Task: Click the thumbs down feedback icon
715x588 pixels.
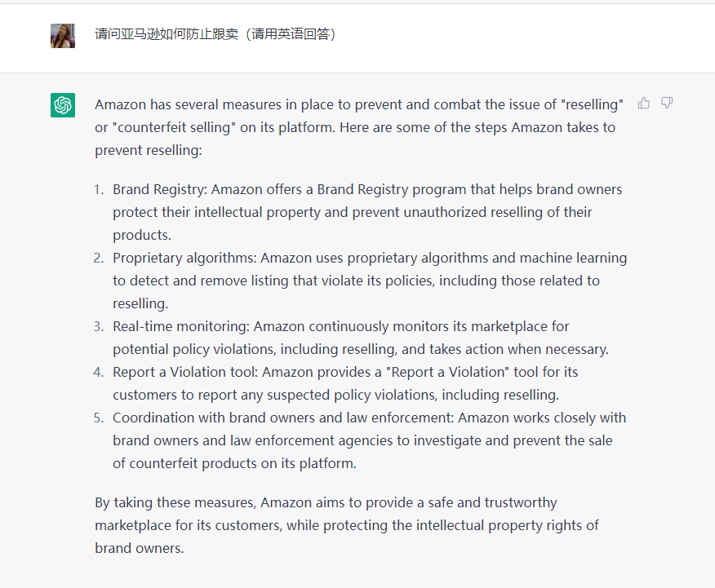Action: coord(667,103)
